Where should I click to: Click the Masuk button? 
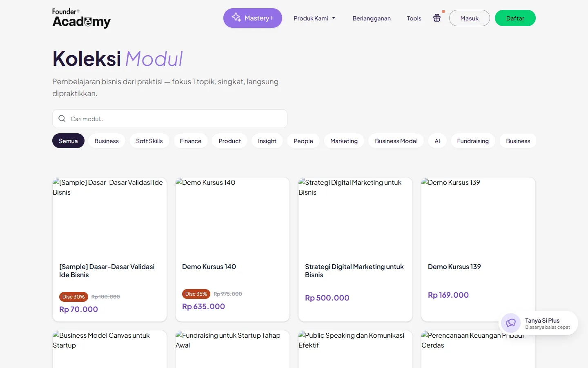tap(470, 18)
